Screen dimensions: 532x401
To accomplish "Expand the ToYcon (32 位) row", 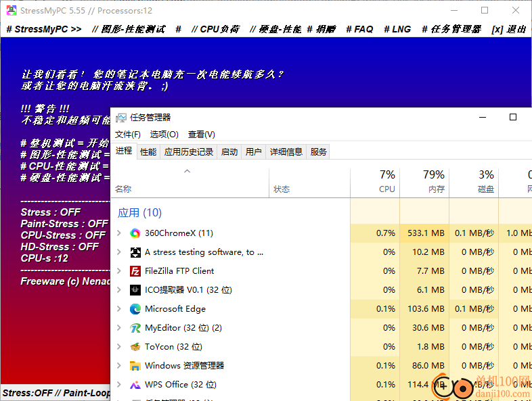I will 119,347.
